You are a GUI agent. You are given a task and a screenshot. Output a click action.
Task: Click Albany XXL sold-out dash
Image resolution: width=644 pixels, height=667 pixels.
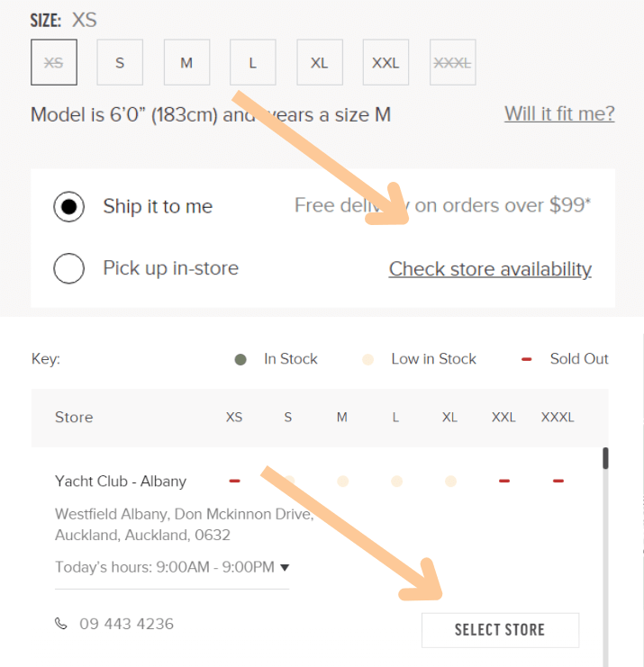[504, 481]
